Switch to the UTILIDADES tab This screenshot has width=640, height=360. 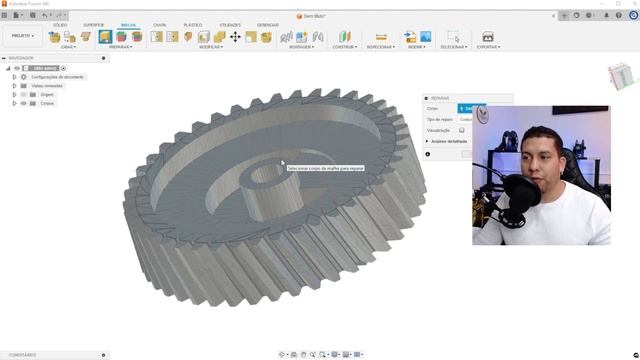pyautogui.click(x=230, y=25)
